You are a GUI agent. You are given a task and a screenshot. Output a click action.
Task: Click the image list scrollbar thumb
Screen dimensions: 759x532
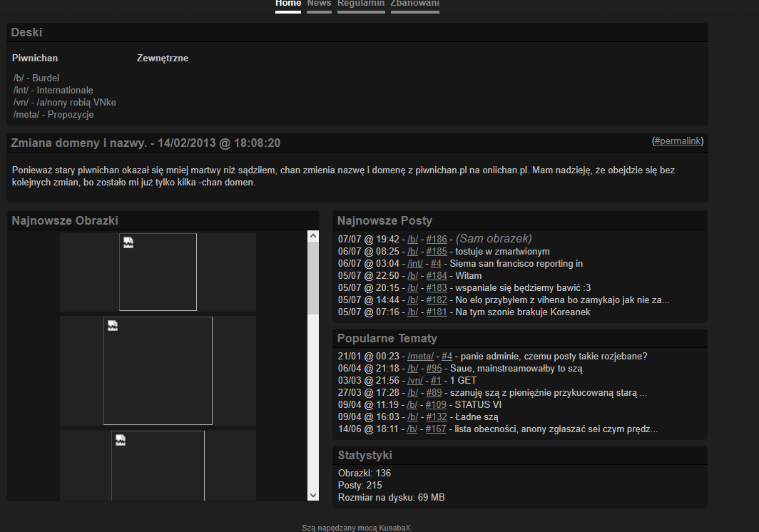[x=313, y=278]
